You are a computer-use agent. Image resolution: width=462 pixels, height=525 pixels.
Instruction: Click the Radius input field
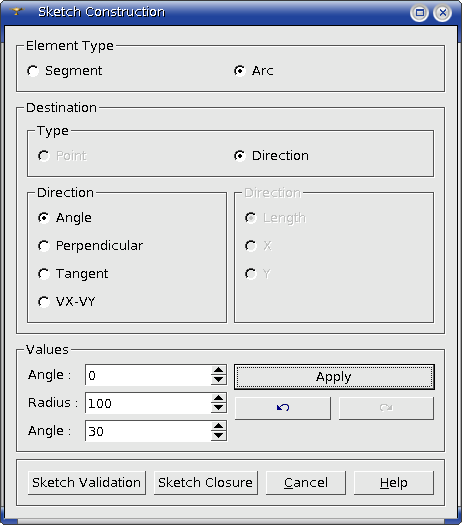point(148,403)
